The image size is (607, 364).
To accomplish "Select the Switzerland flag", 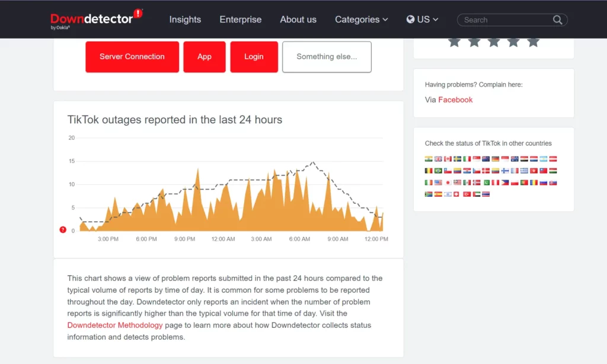I will click(456, 194).
